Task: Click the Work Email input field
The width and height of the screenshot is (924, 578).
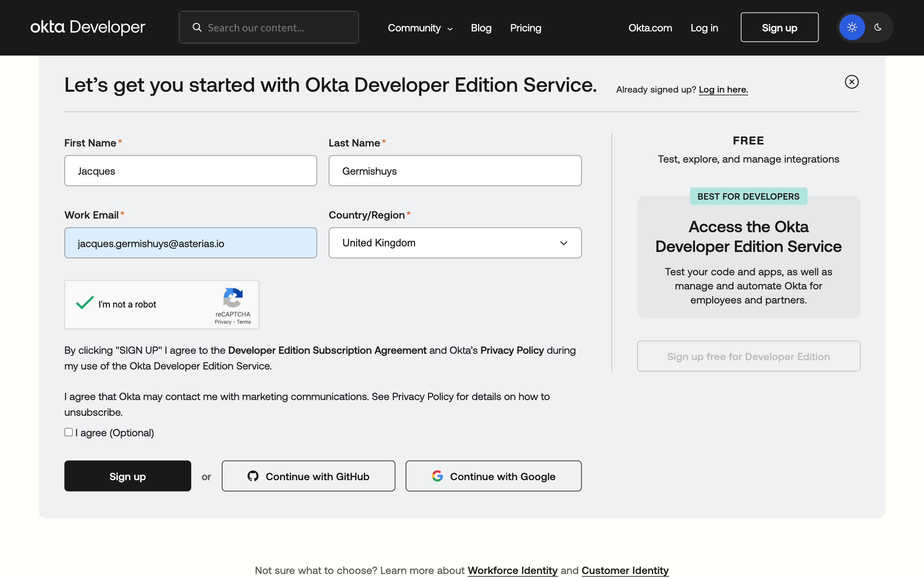Action: tap(190, 243)
